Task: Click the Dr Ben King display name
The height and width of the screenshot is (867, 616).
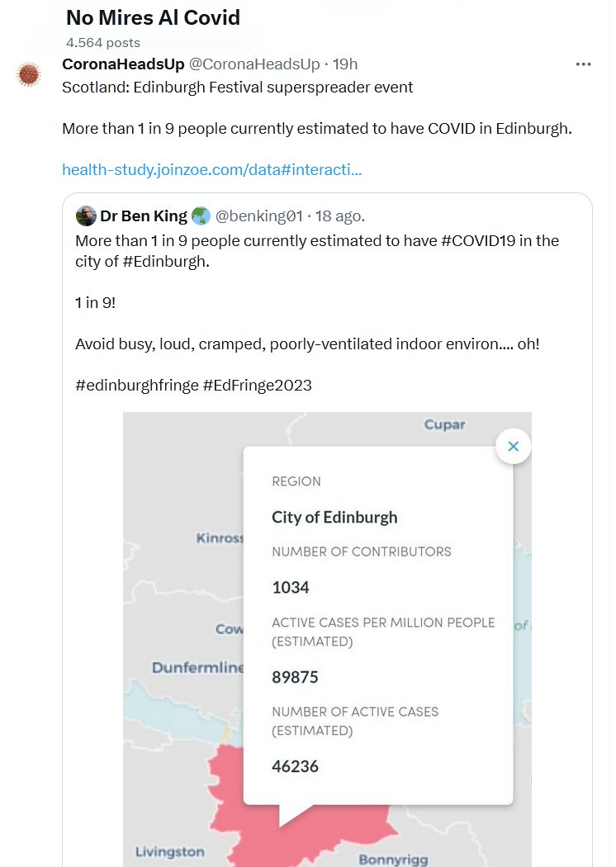Action: tap(142, 216)
